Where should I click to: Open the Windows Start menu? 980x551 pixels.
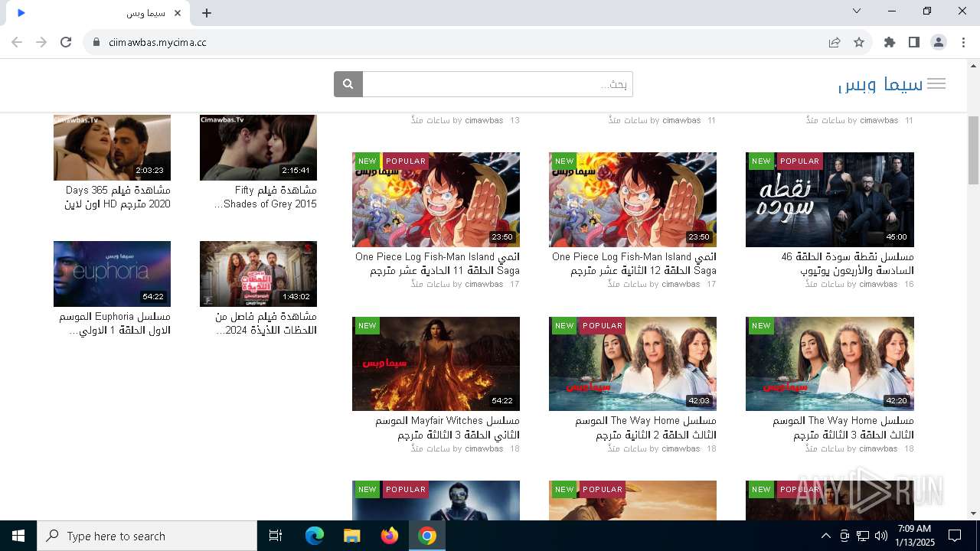click(18, 536)
